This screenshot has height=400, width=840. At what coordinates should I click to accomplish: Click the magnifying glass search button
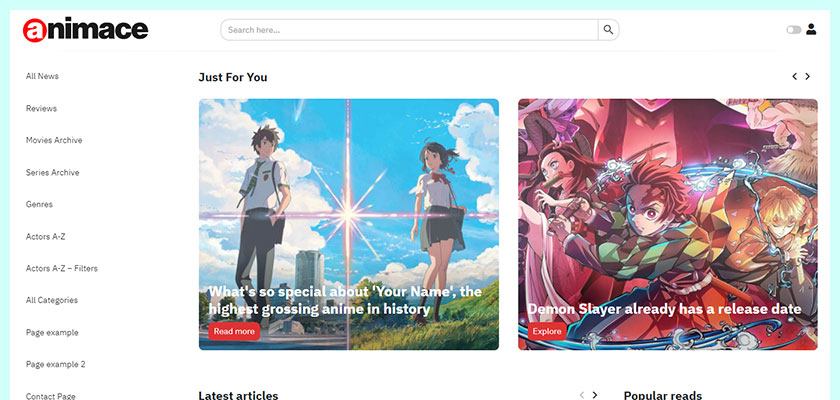click(x=608, y=30)
